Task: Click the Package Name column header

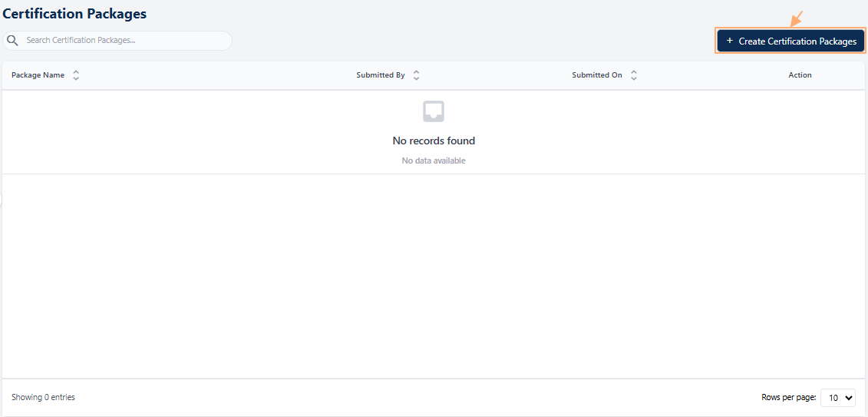Action: [38, 75]
